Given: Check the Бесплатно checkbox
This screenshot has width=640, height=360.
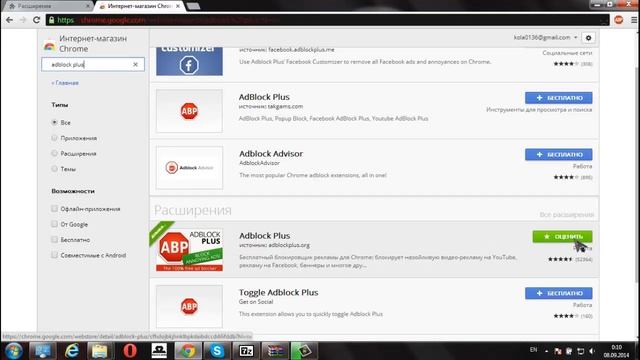Looking at the screenshot, I should pos(54,239).
